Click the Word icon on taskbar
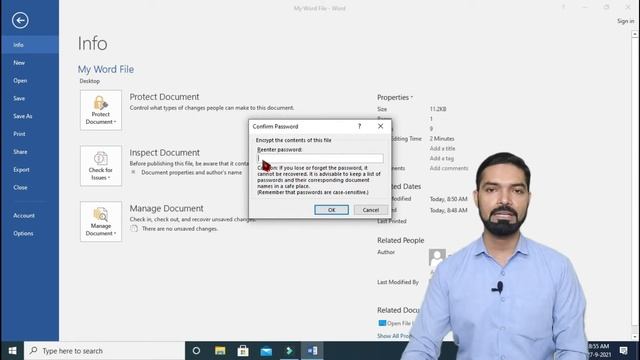 pos(312,351)
